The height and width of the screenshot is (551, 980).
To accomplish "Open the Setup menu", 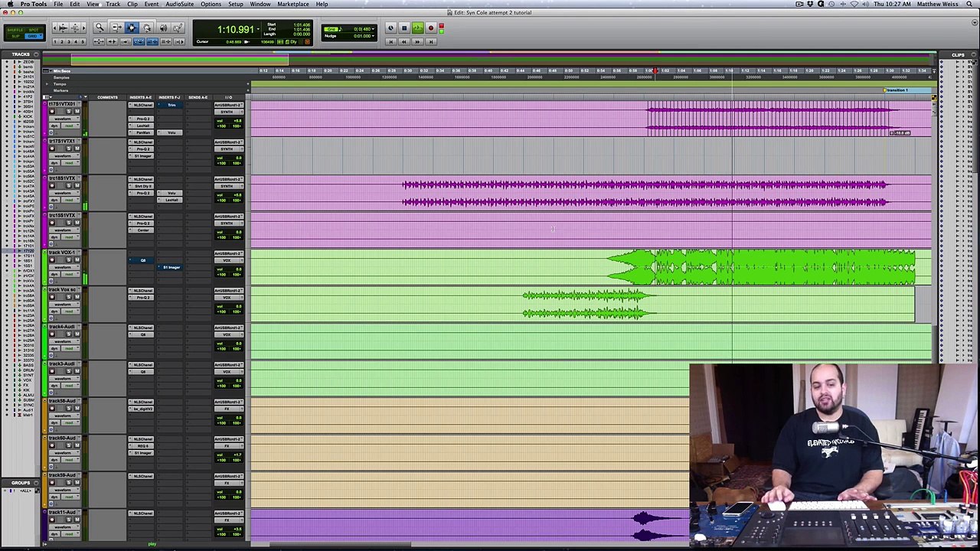I will click(236, 4).
